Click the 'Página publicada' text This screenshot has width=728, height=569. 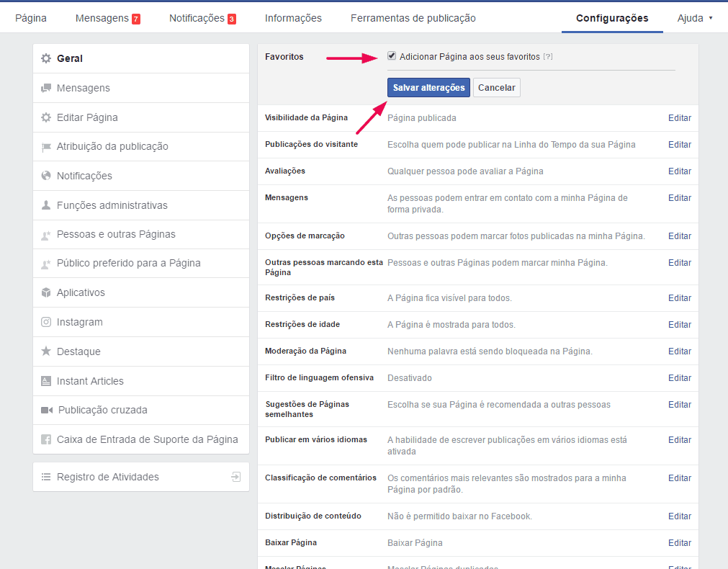[x=421, y=118]
